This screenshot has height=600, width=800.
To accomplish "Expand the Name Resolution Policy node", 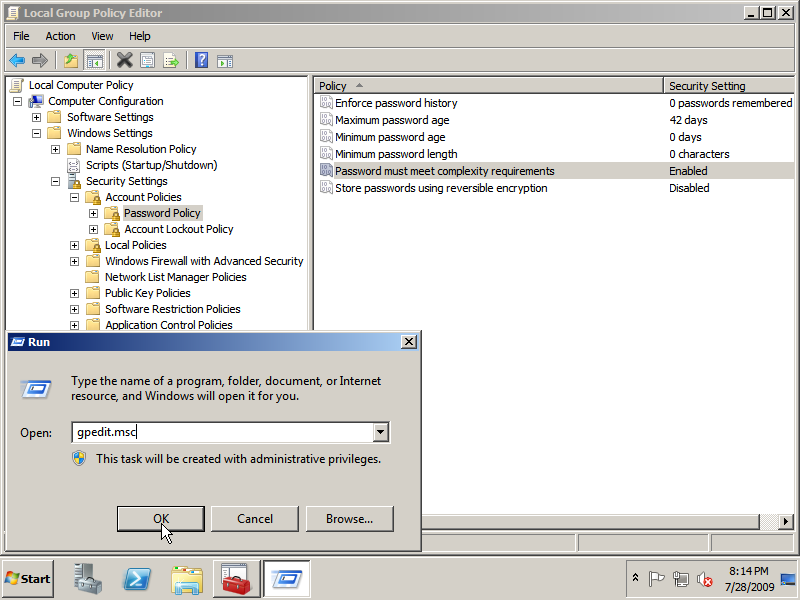I will [x=55, y=149].
